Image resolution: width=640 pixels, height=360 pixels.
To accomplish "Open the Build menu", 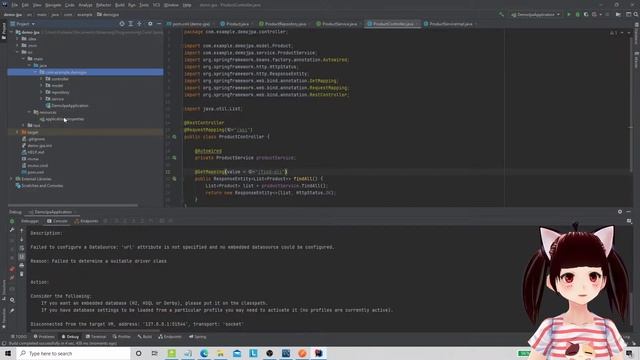I will pyautogui.click(x=120, y=5).
